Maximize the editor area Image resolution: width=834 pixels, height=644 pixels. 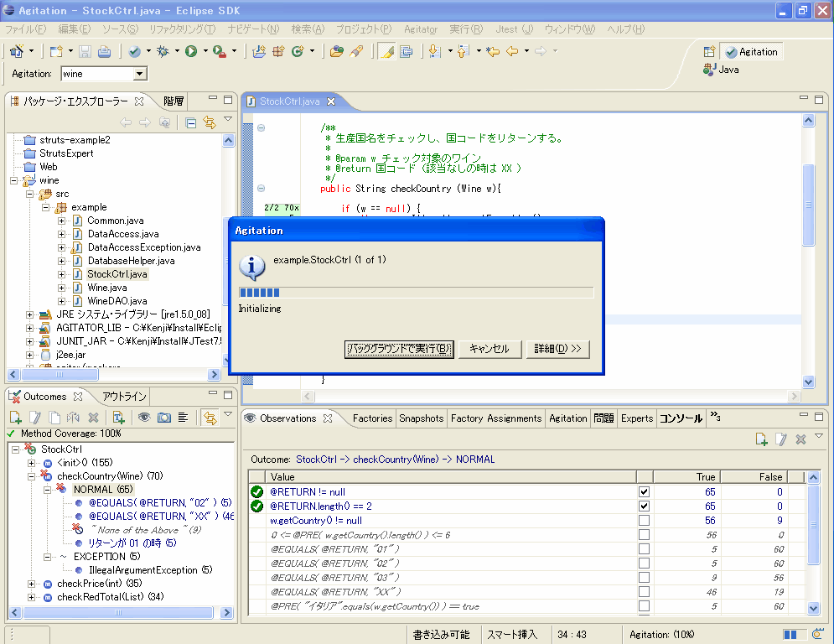[819, 100]
